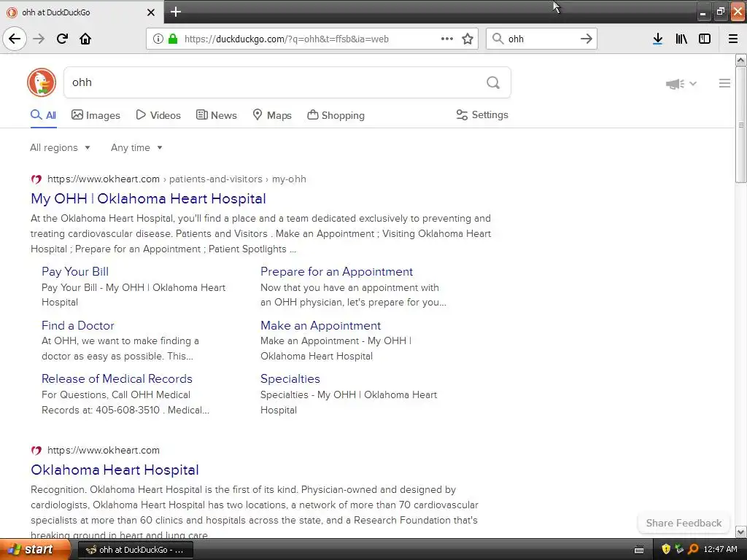Open Firefox hamburger application menu
This screenshot has width=747, height=560.
pos(733,39)
